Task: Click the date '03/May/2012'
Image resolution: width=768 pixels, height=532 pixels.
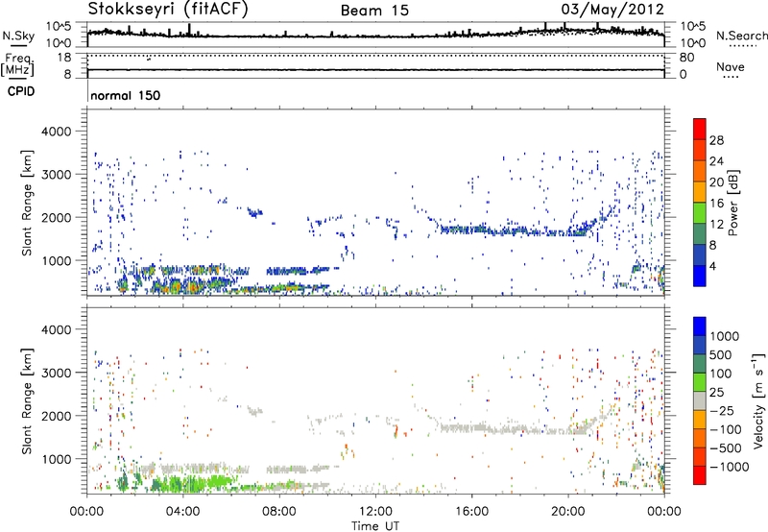Action: 612,10
